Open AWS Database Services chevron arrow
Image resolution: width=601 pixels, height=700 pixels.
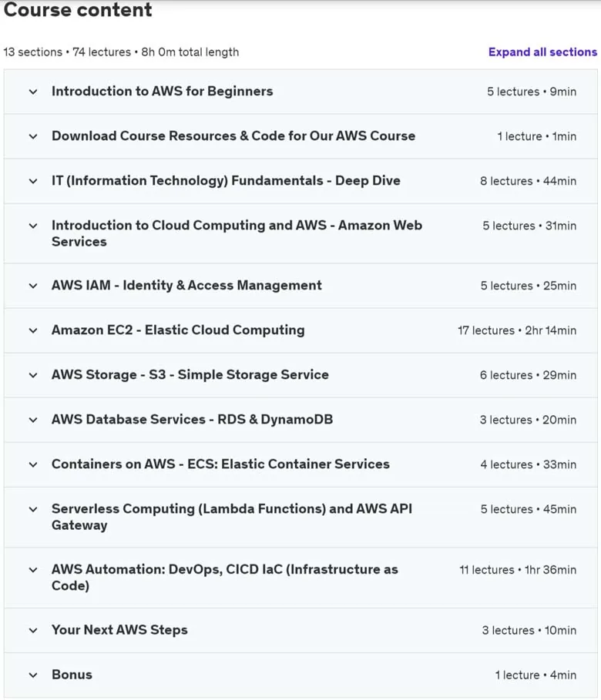coord(33,420)
